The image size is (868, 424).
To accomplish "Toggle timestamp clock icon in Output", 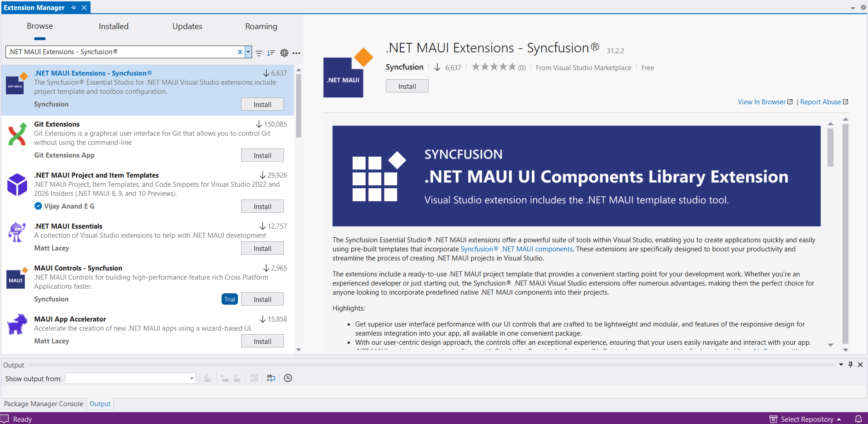I will (288, 378).
